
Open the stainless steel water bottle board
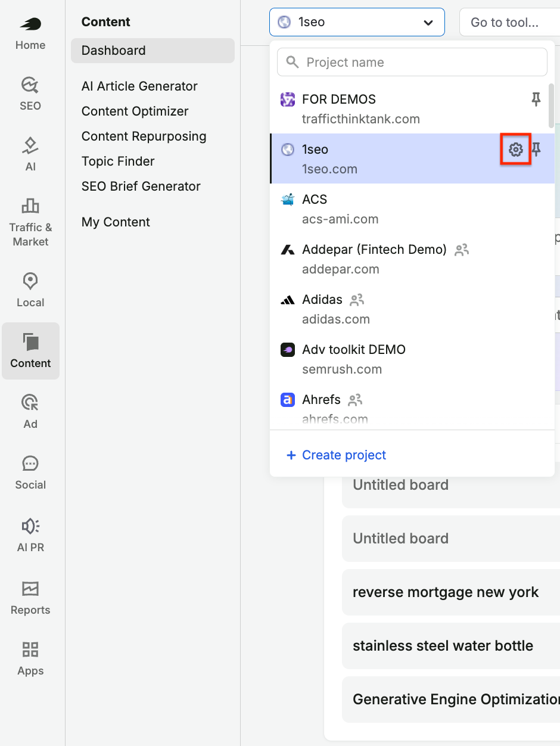tap(451, 646)
